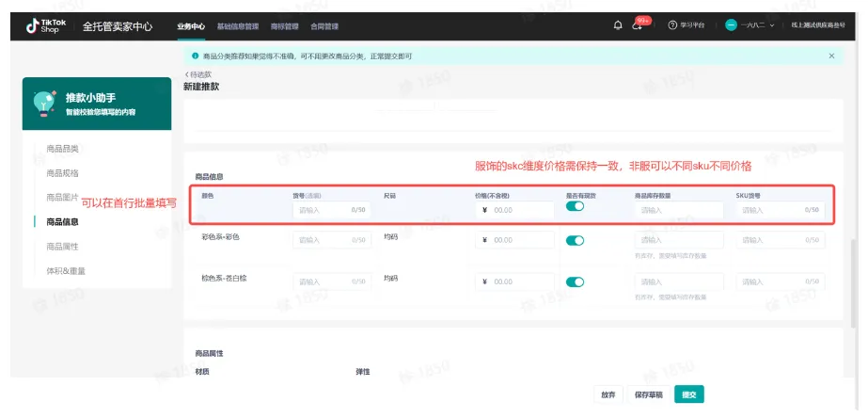The width and height of the screenshot is (868, 418).
Task: Click SKU货号 input in 棕色系-苍白棕 row
Action: click(781, 281)
